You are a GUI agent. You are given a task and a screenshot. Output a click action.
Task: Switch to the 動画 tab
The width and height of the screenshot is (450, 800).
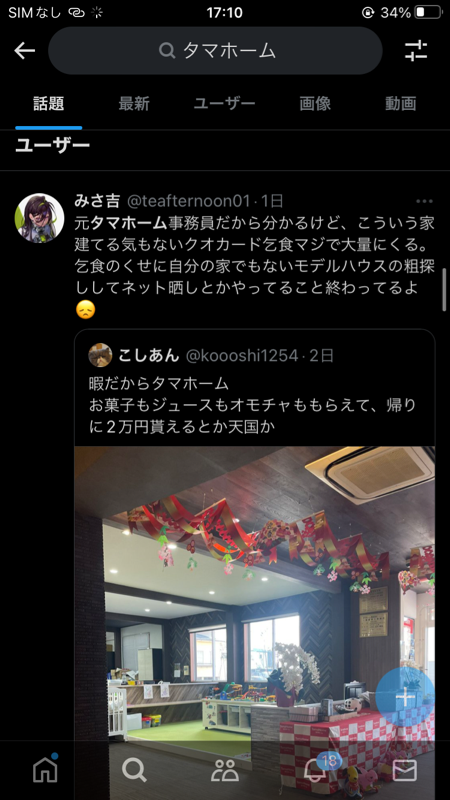401,104
